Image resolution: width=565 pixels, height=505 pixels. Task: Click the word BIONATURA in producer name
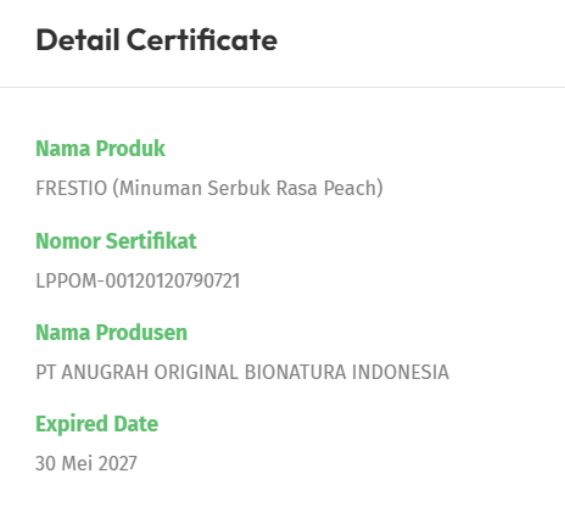point(295,372)
